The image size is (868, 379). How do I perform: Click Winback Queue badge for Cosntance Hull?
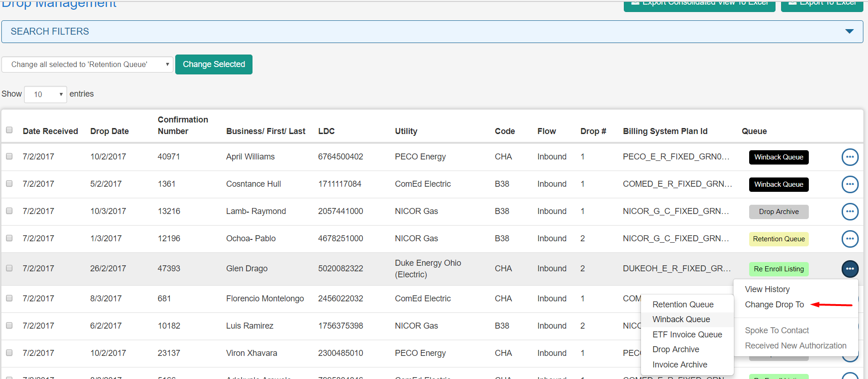[779, 184]
